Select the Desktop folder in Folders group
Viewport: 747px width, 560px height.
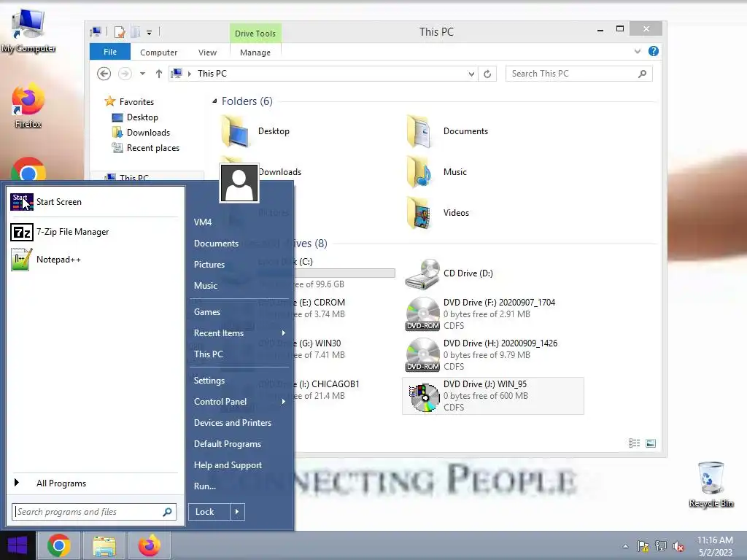pyautogui.click(x=255, y=131)
